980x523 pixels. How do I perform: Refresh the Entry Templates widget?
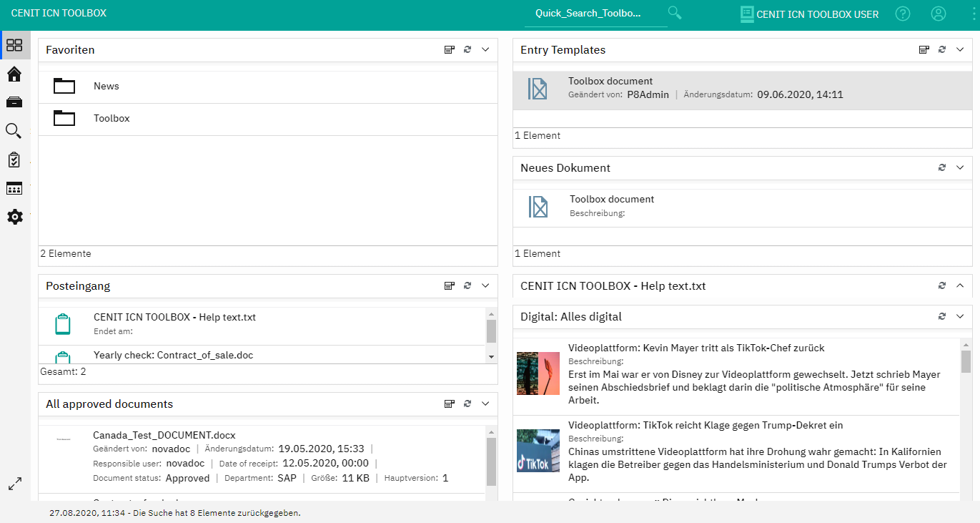[x=942, y=49]
